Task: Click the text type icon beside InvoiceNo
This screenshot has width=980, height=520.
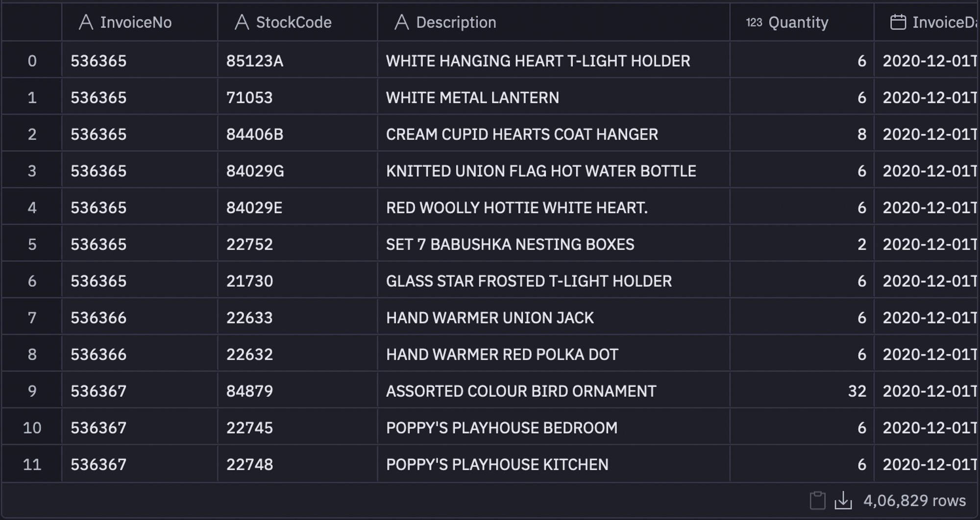Action: [x=86, y=22]
